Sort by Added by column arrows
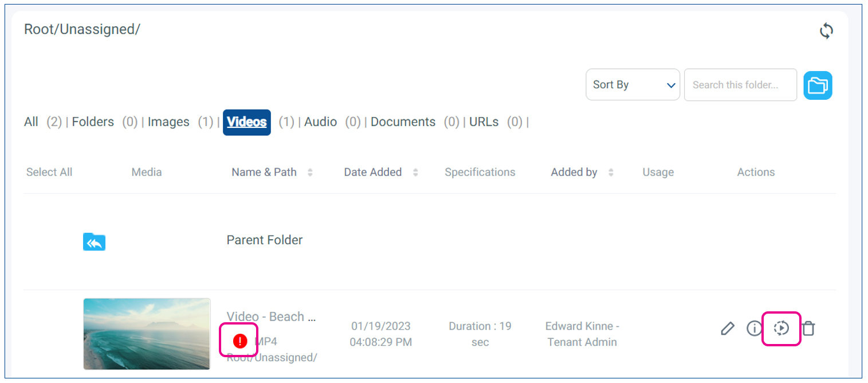 (x=611, y=172)
